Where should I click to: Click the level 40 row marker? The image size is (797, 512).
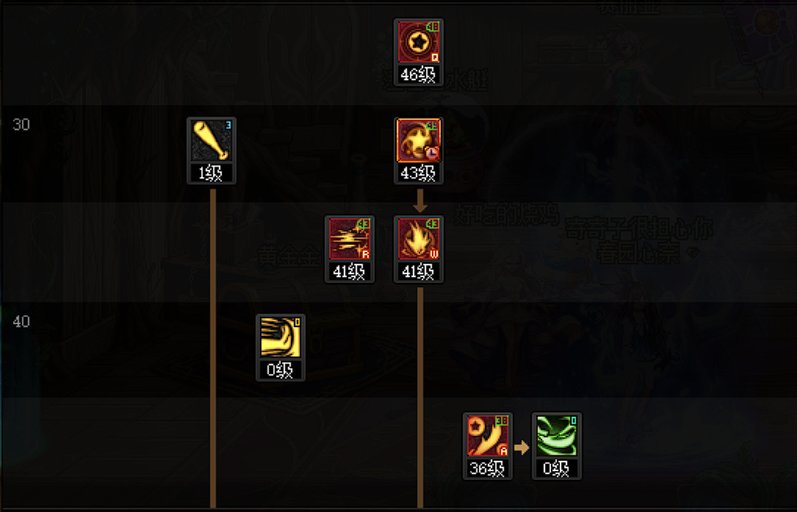[21, 321]
